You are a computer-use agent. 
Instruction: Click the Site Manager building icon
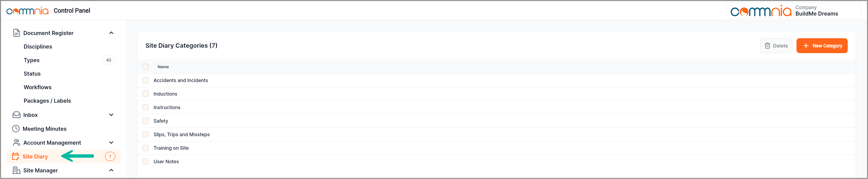(16, 170)
